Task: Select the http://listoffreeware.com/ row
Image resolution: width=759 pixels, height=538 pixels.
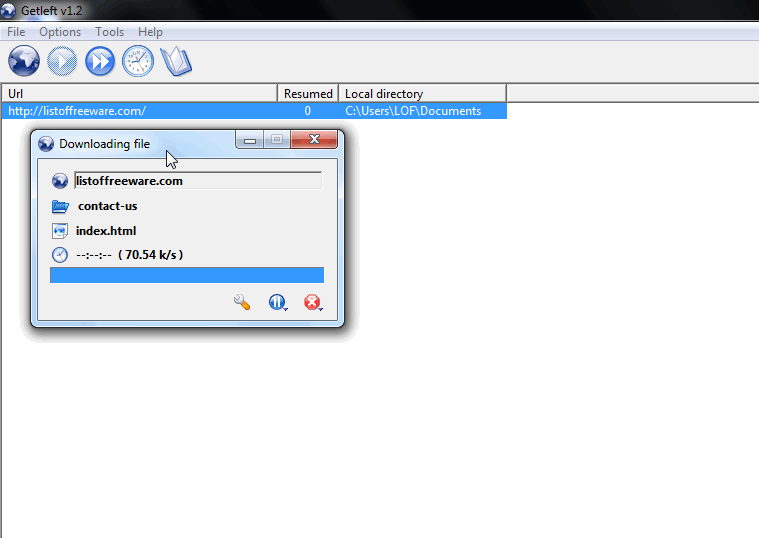Action: click(254, 111)
